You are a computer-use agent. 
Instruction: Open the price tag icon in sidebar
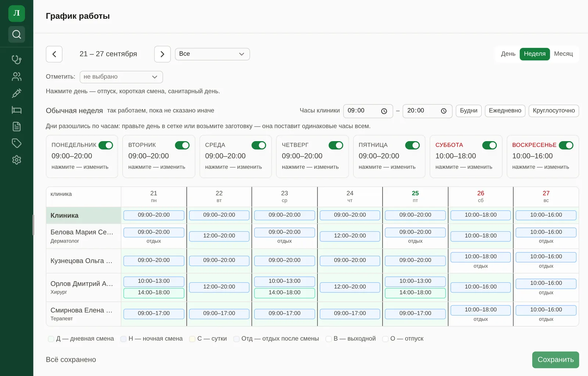coord(17,143)
